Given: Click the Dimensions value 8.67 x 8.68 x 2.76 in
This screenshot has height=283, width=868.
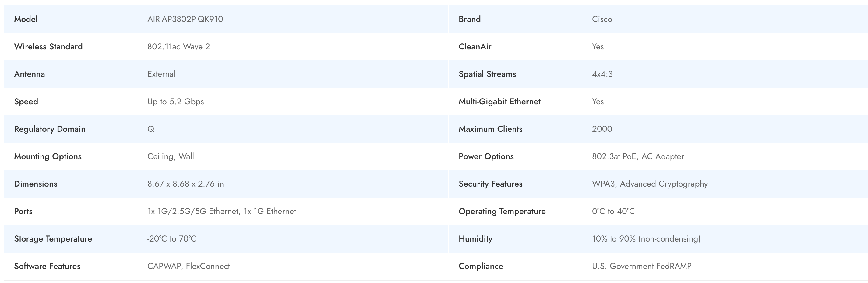Looking at the screenshot, I should tap(185, 184).
